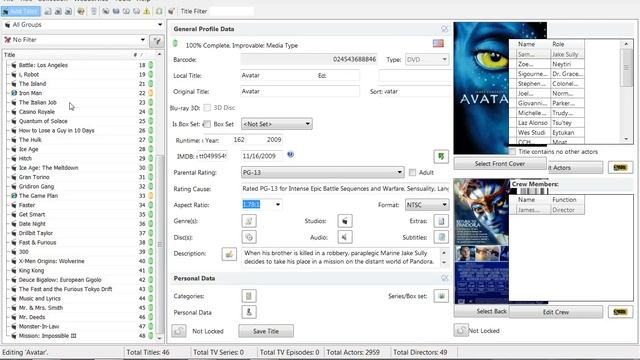Select 'X-Men Origins: Wolverine' in the title list
This screenshot has width=640, height=360.
coord(51,261)
